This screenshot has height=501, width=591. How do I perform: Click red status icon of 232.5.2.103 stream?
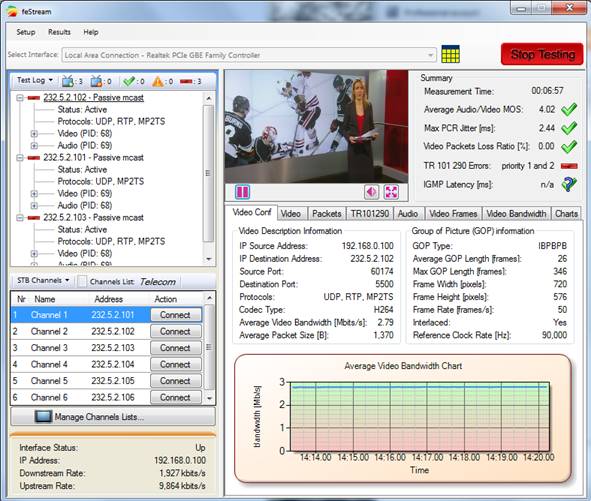click(34, 218)
